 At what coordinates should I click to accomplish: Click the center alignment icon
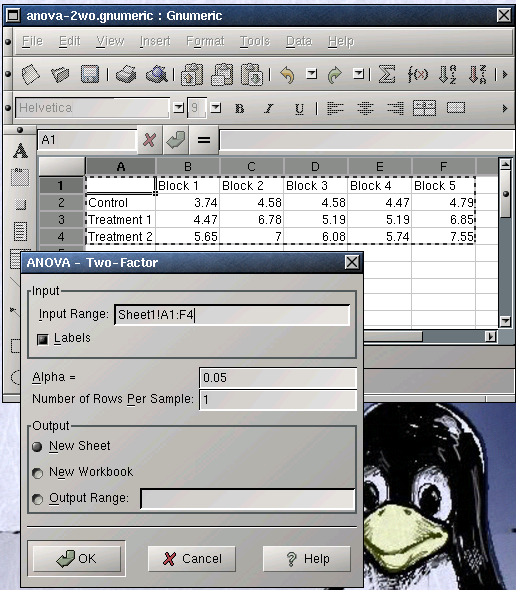pos(365,108)
